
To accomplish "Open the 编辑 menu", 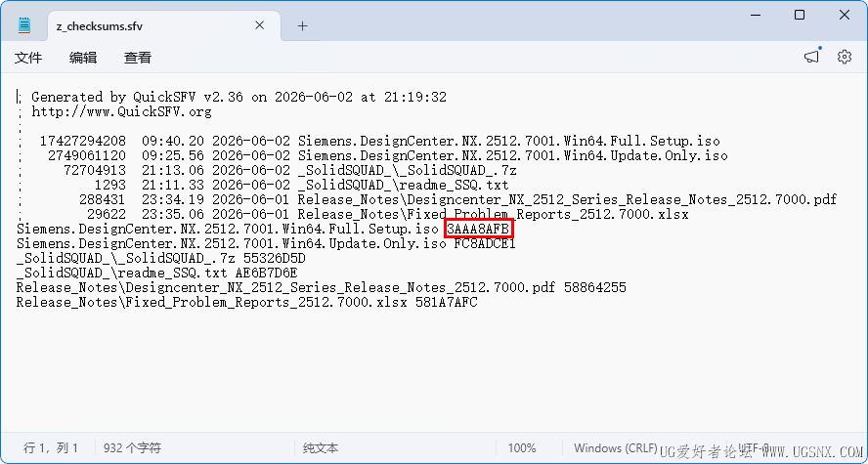I will (x=83, y=58).
